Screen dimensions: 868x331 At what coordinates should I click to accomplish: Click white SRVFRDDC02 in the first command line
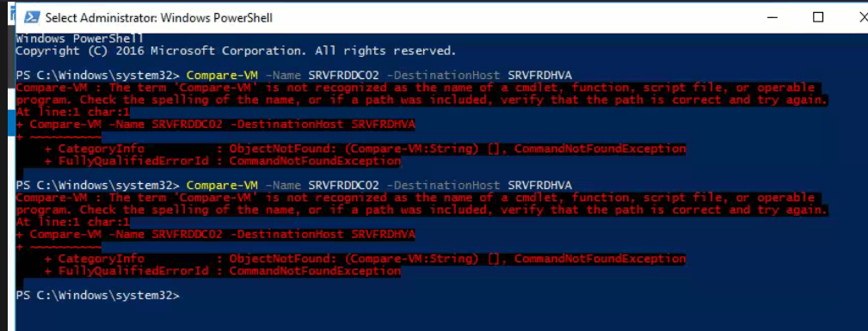click(x=344, y=75)
